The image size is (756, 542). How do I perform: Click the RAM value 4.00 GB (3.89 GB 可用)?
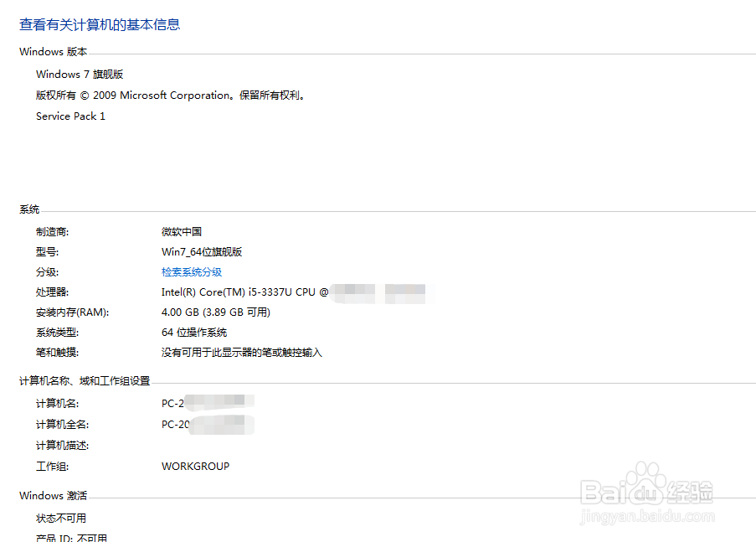pos(215,312)
